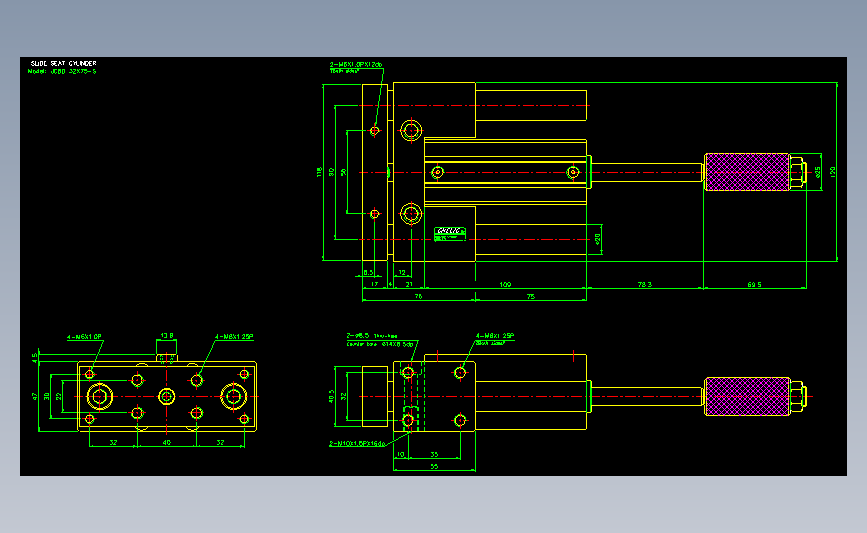Click the '4-M8X1.25P' callout in the side view
The image size is (867, 533).
[495, 336]
